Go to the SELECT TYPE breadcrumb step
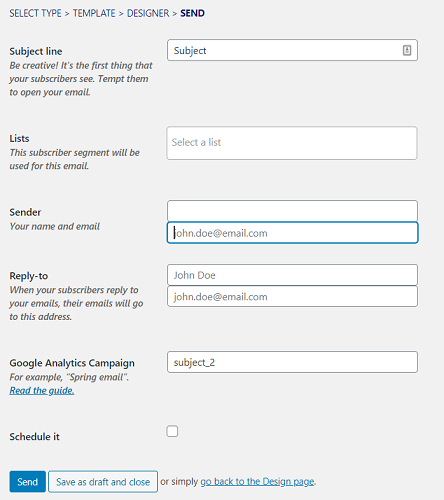 click(35, 13)
